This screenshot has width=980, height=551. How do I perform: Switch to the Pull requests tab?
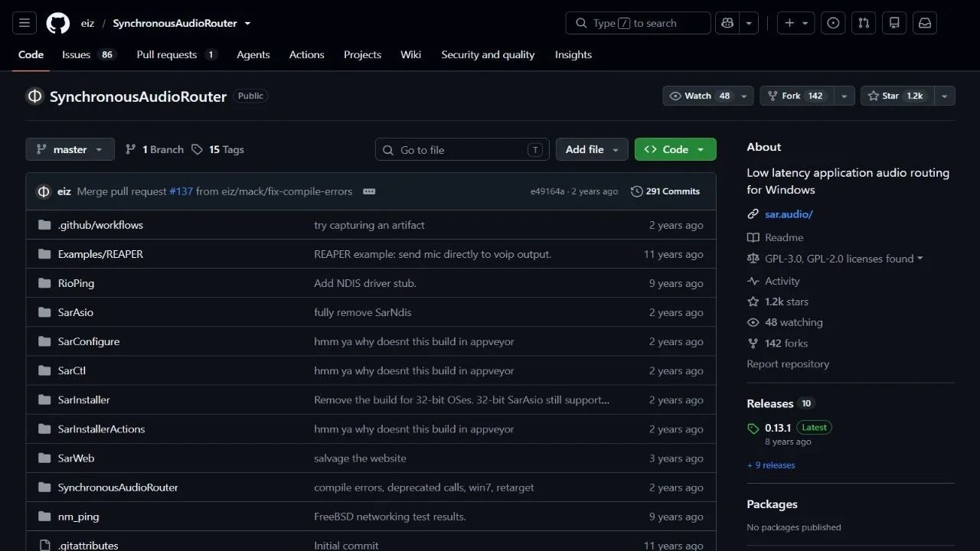[176, 54]
